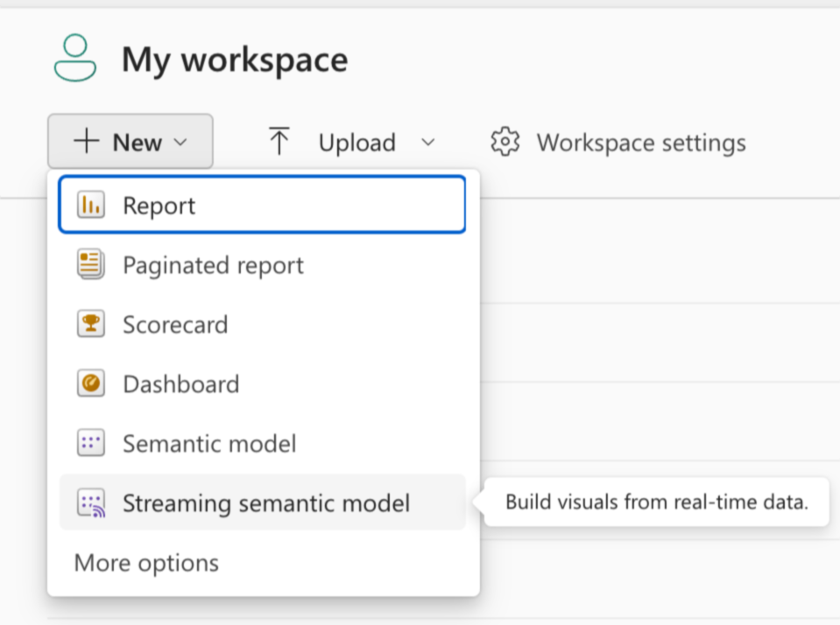
Task: Click the Dashboard gauge icon
Action: (90, 384)
